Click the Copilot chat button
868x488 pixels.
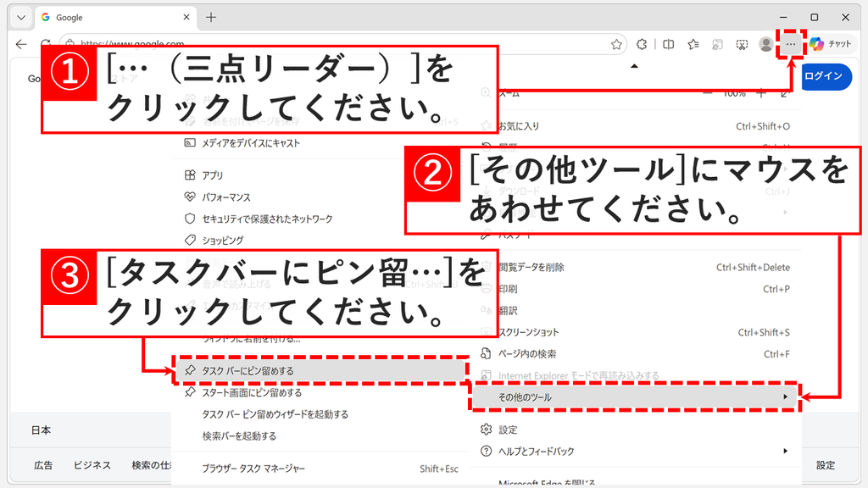pyautogui.click(x=831, y=44)
